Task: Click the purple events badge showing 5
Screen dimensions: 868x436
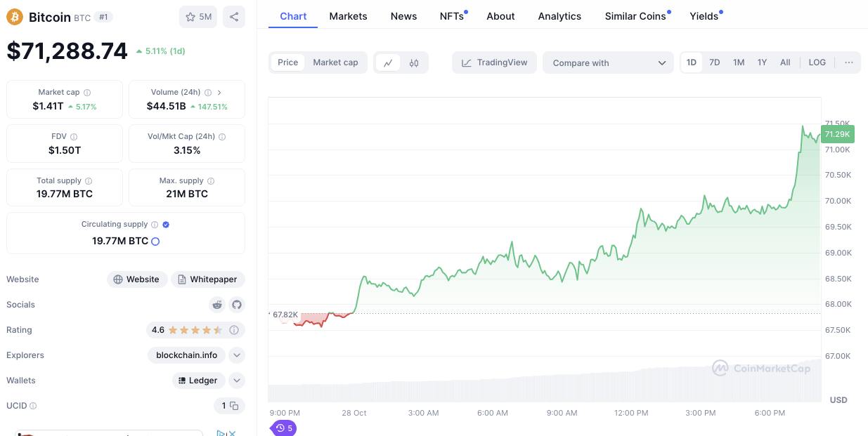Action: pos(284,428)
